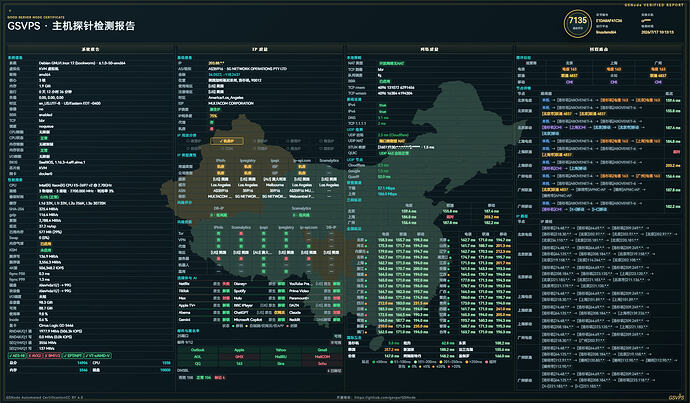Click the Gmail cell in mail table

pyautogui.click(x=322, y=350)
